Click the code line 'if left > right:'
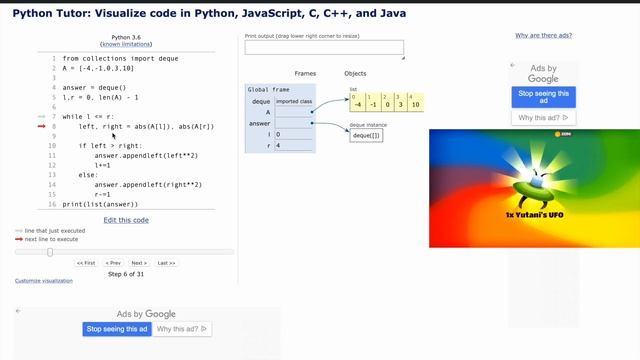 tap(110, 146)
